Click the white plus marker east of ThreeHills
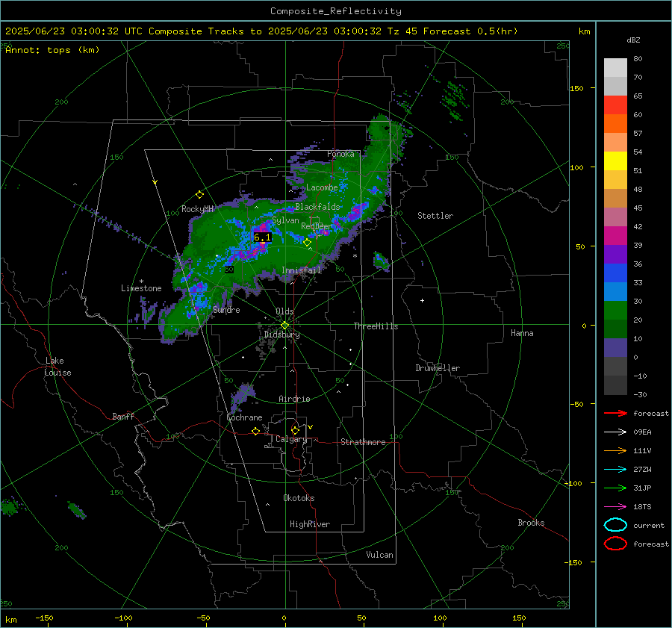Screen dimensions: 672x628 422,300
